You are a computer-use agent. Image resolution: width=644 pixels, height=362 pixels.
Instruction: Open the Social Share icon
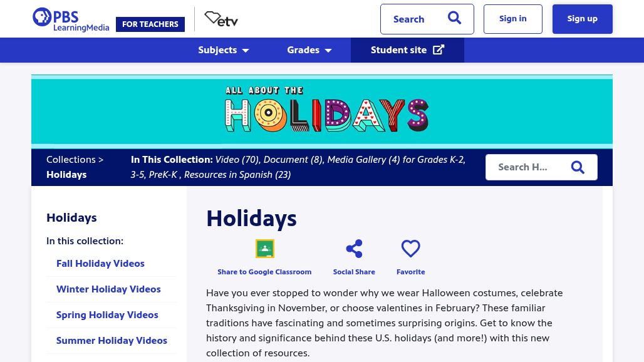[354, 249]
